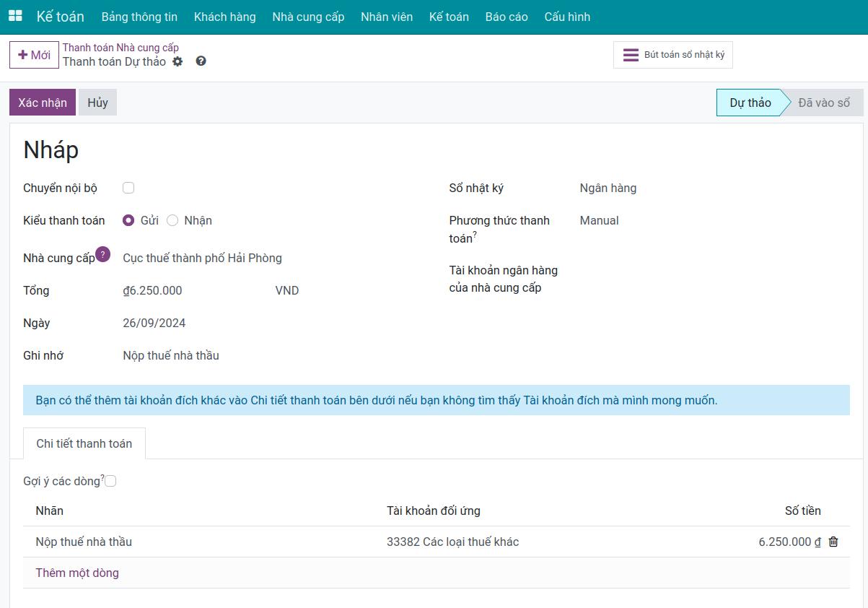
Task: Open the apps grid home menu icon
Action: coord(15,16)
